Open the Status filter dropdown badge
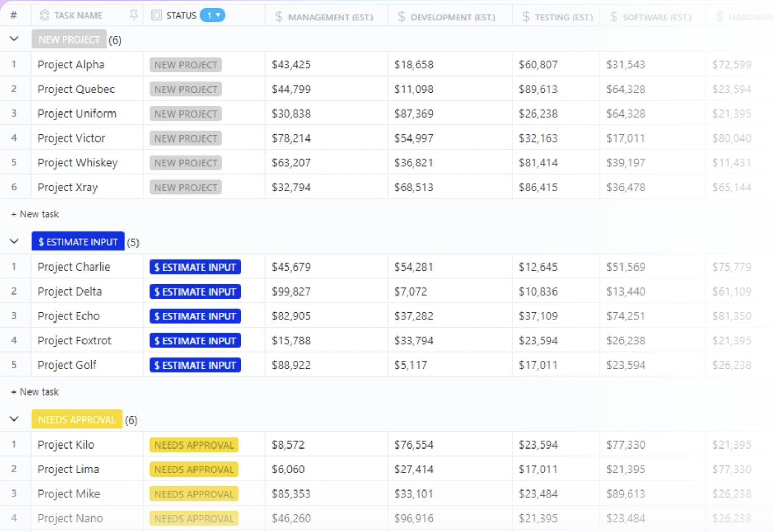The image size is (774, 532). [212, 15]
